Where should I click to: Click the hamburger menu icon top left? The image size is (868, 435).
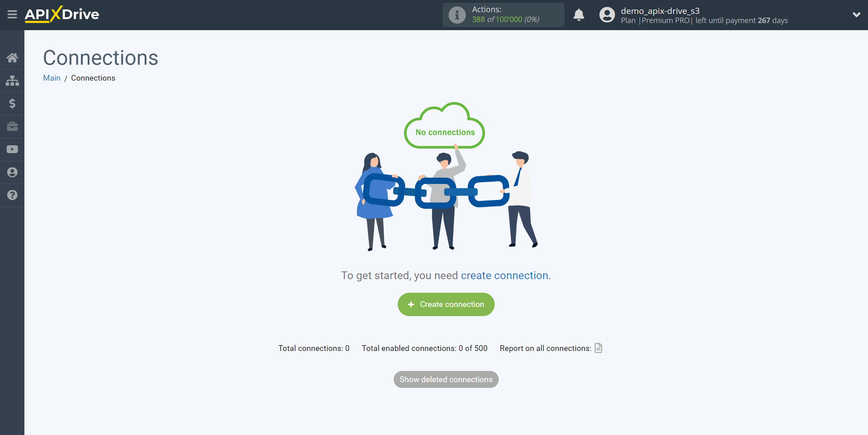[x=12, y=15]
